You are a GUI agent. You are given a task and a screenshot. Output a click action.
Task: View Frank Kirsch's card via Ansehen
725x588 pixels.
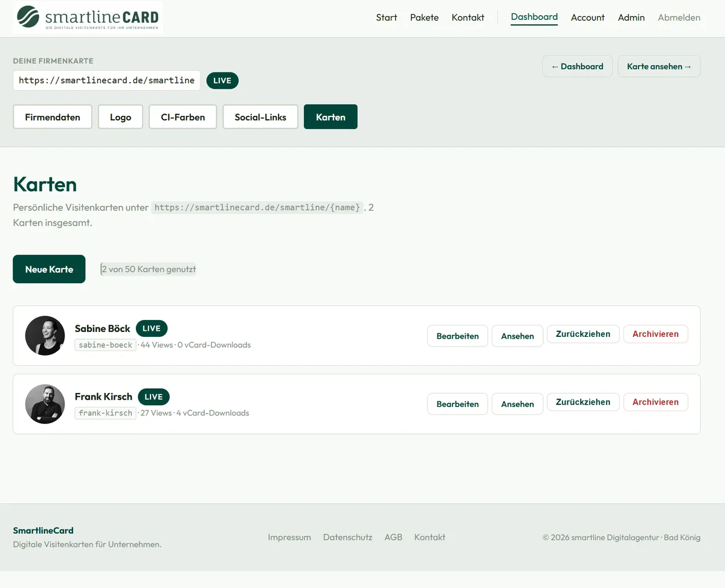pyautogui.click(x=517, y=404)
